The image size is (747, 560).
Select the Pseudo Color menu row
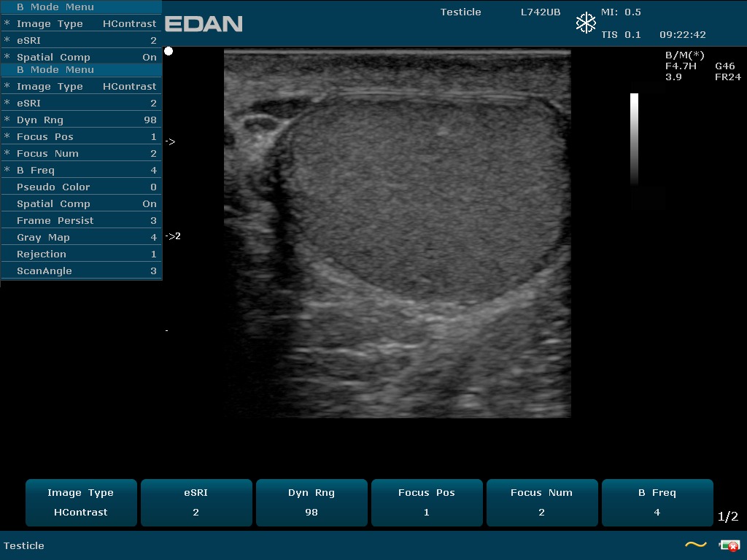tap(82, 187)
